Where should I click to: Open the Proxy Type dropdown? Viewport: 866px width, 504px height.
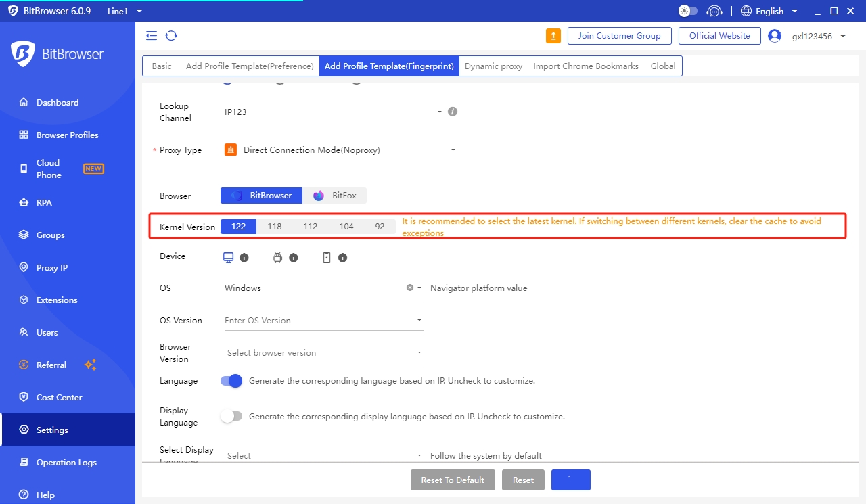pos(340,150)
